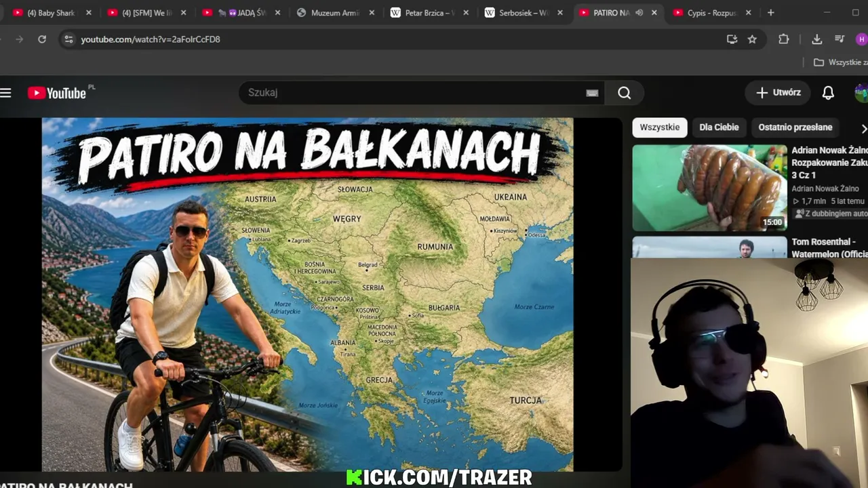This screenshot has width=868, height=488.
Task: Open the YouTube guide hamburger menu
Action: tap(6, 93)
